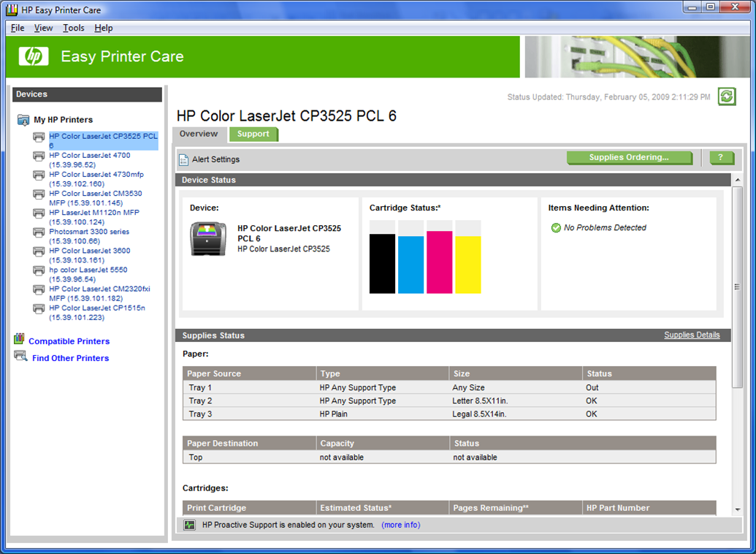Click the HP Proactive Support status icon
Image resolution: width=756 pixels, height=554 pixels.
click(x=190, y=525)
